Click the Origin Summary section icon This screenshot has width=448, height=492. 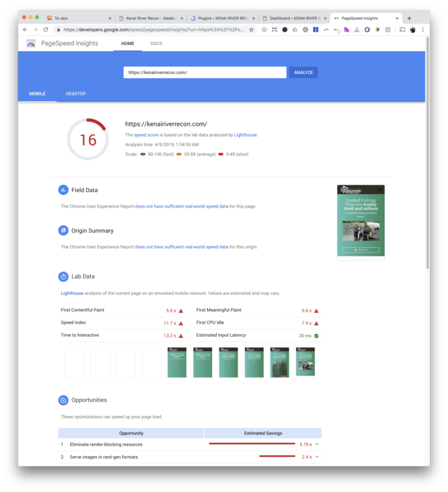64,231
